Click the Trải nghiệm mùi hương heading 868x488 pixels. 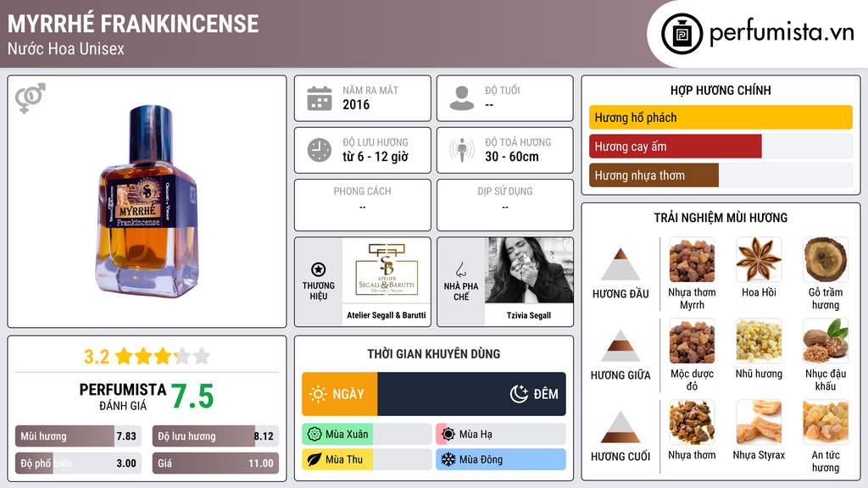point(721,218)
